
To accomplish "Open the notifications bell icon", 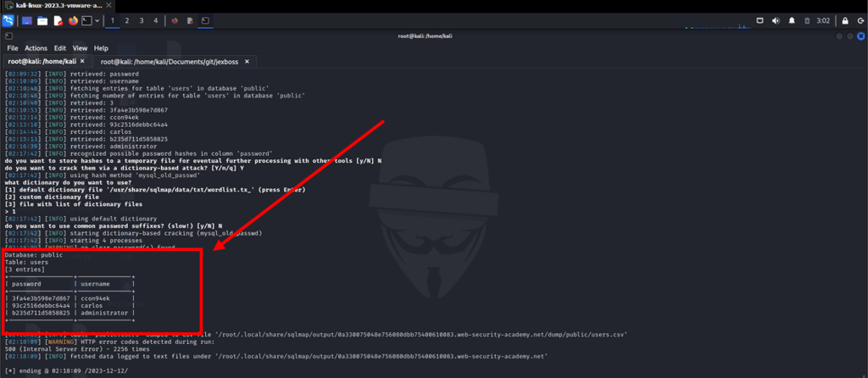I will pyautogui.click(x=792, y=21).
